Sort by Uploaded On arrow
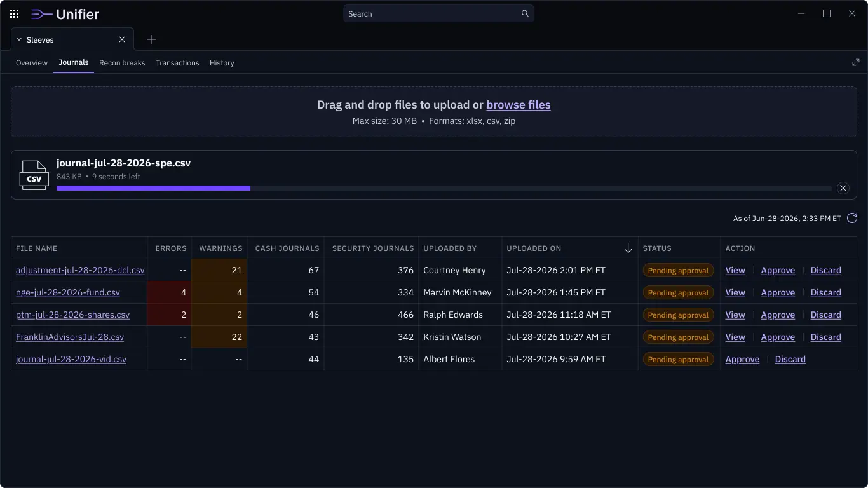This screenshot has width=868, height=488. pos(628,248)
